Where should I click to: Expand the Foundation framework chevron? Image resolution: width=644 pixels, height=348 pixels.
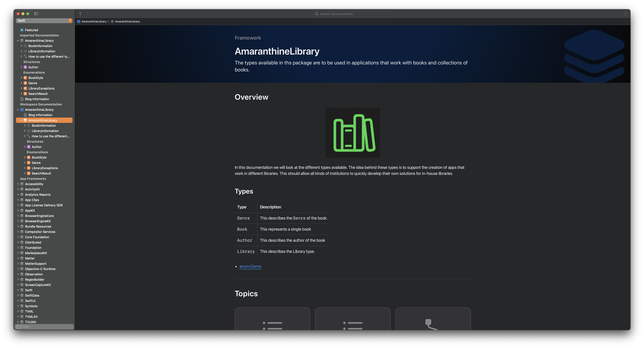(x=18, y=248)
